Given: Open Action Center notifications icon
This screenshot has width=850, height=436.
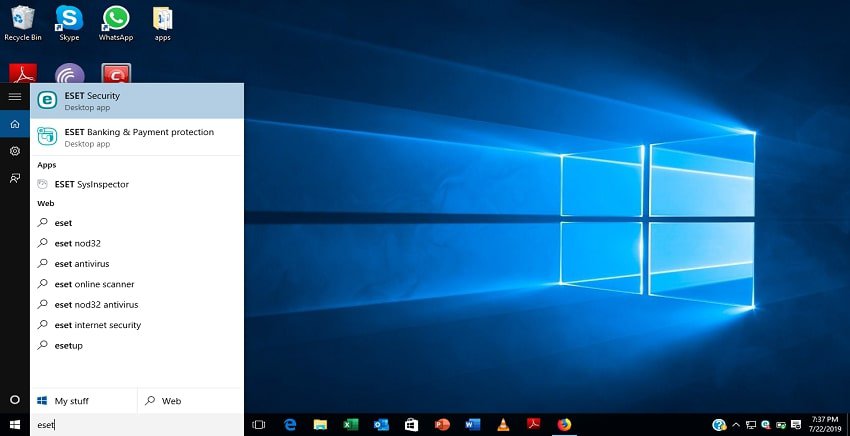Looking at the screenshot, I should pos(796,425).
